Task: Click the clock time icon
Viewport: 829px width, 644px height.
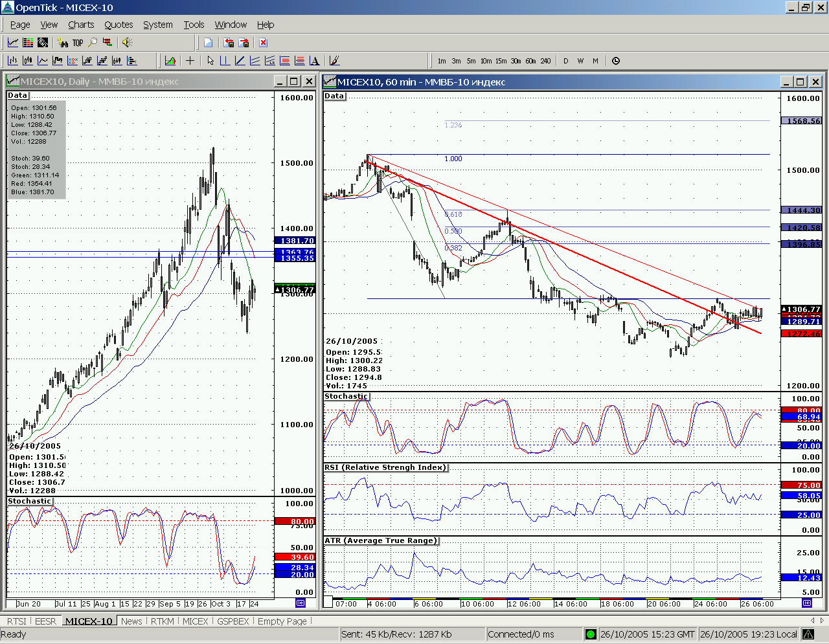Action: 616,61
